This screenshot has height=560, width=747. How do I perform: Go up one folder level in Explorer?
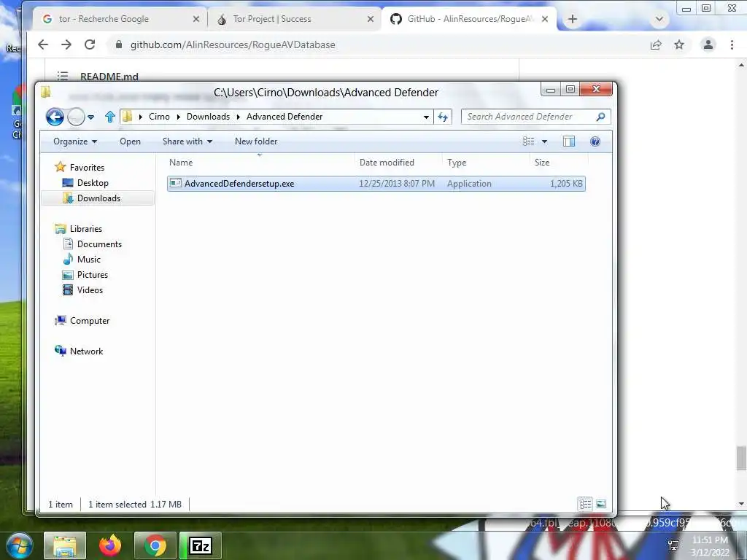[110, 117]
